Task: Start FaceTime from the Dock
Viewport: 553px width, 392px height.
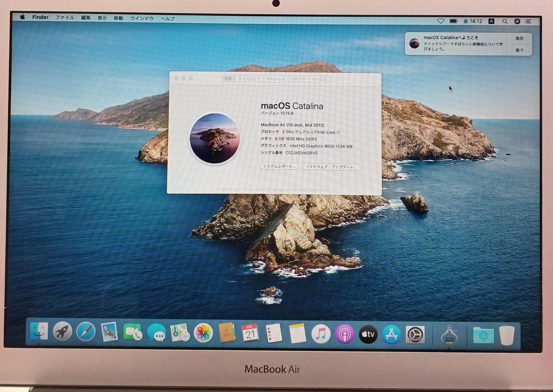Action: 133,332
